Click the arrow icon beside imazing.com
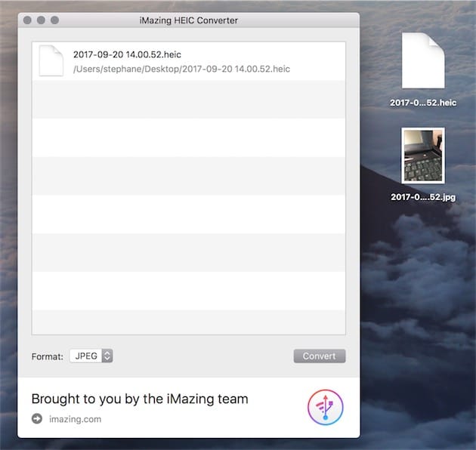This screenshot has height=450, width=476. coord(37,419)
